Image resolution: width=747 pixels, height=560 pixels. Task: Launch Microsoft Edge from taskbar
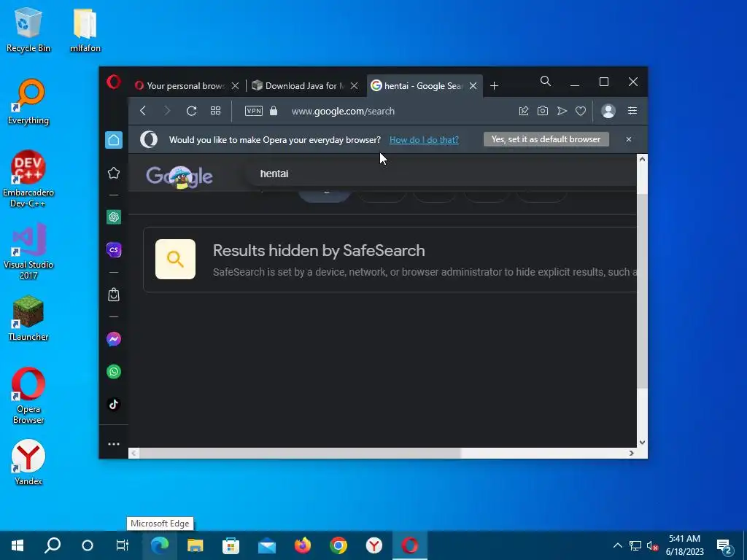tap(160, 545)
